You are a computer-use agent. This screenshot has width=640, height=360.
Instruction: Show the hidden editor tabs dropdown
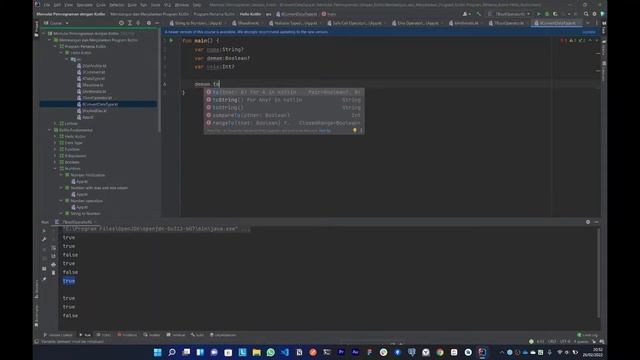pyautogui.click(x=588, y=23)
